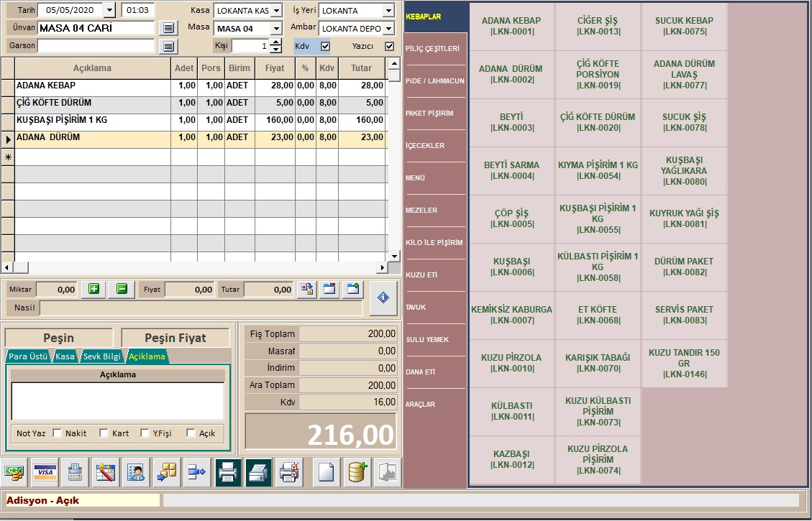The width and height of the screenshot is (812, 521).
Task: Click the blue diamond info icon
Action: [383, 298]
